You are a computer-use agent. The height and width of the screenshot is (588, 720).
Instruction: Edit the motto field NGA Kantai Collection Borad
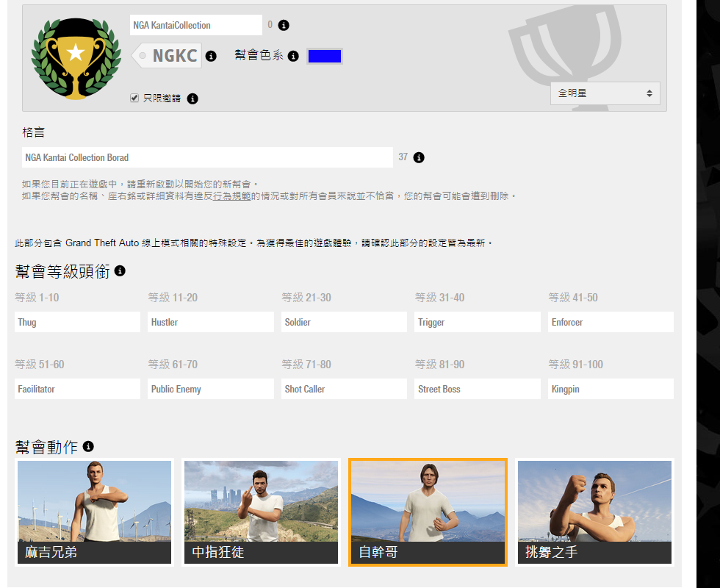[207, 157]
